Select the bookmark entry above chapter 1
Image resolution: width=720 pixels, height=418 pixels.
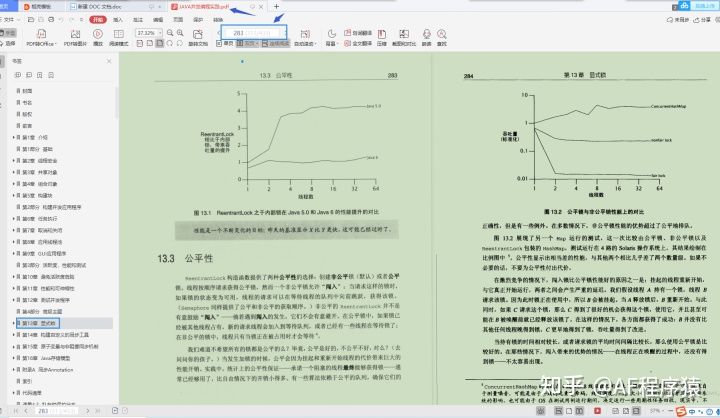(27, 126)
